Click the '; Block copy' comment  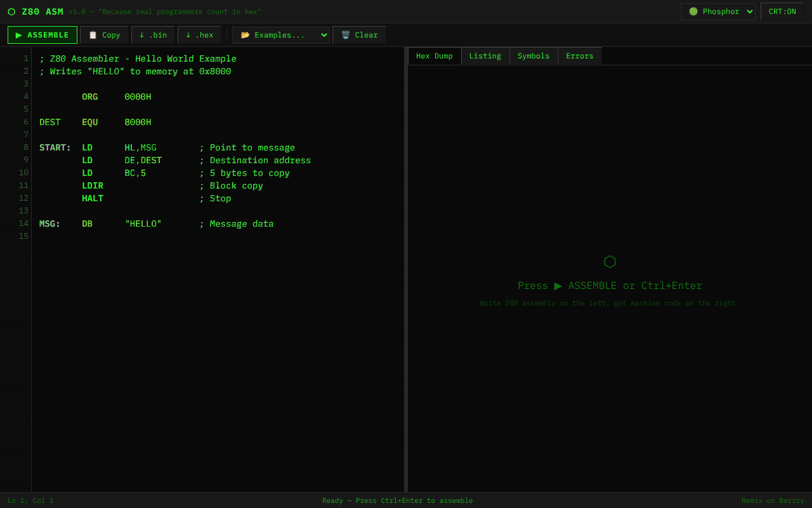point(231,185)
